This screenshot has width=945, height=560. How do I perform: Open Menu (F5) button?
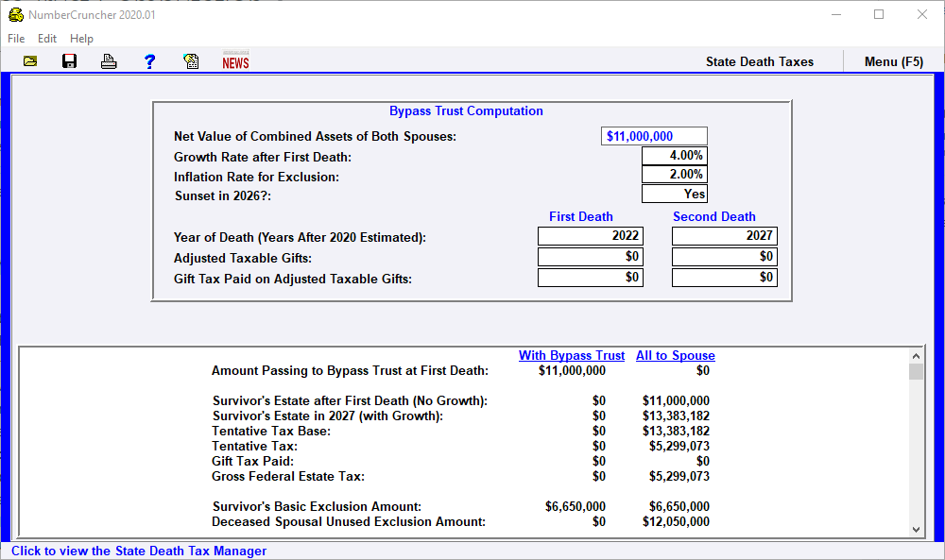[894, 61]
